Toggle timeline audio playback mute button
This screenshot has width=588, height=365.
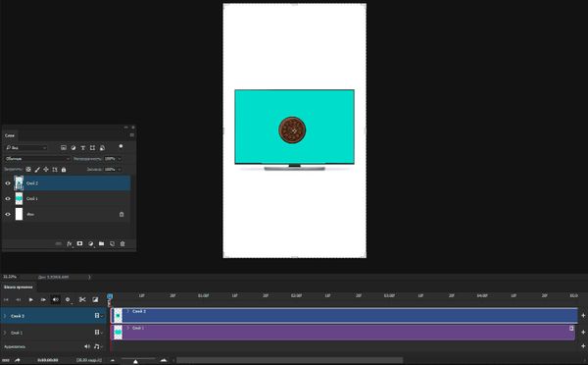point(55,299)
